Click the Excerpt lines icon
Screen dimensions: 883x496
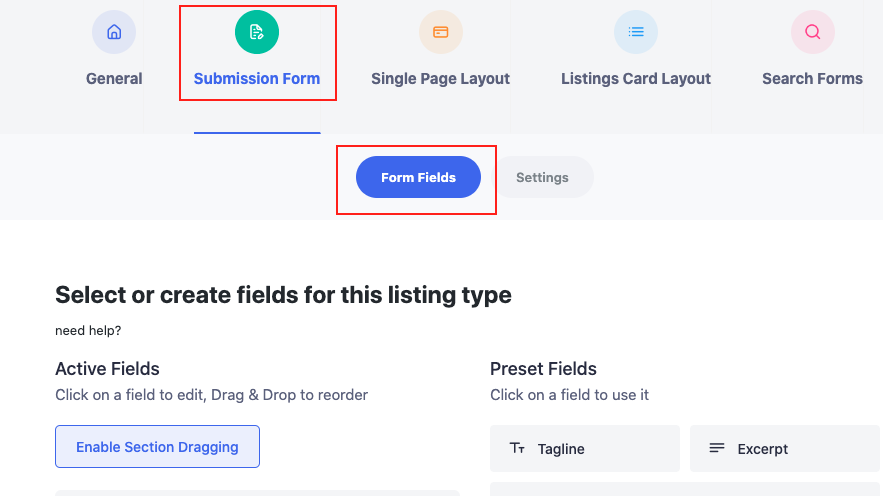coord(716,448)
